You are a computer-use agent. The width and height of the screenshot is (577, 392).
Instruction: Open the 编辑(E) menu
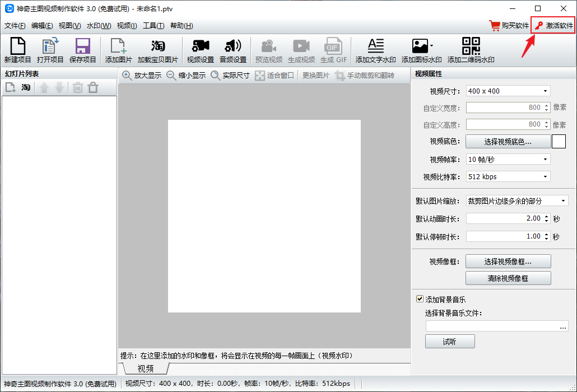pyautogui.click(x=42, y=25)
